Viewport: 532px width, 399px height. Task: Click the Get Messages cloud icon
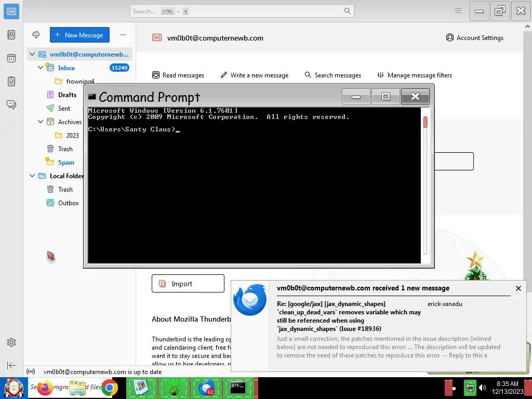[x=36, y=35]
